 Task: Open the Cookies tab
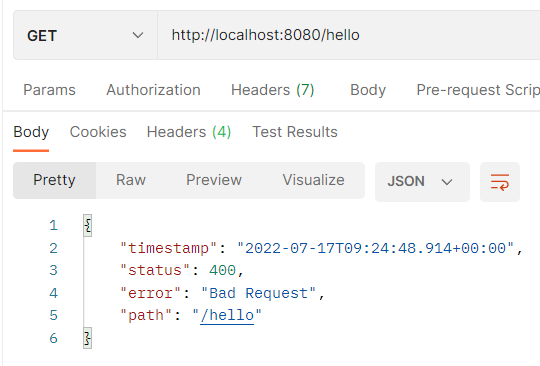[x=98, y=132]
